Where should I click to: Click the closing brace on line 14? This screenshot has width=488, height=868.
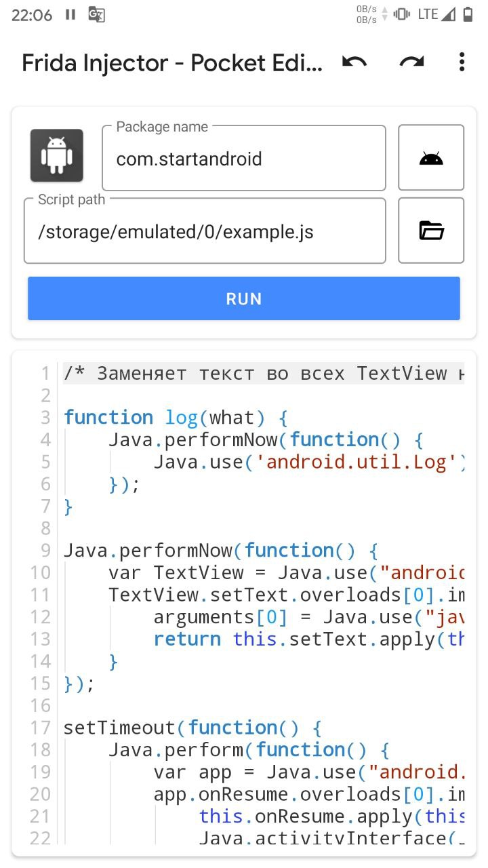point(114,661)
